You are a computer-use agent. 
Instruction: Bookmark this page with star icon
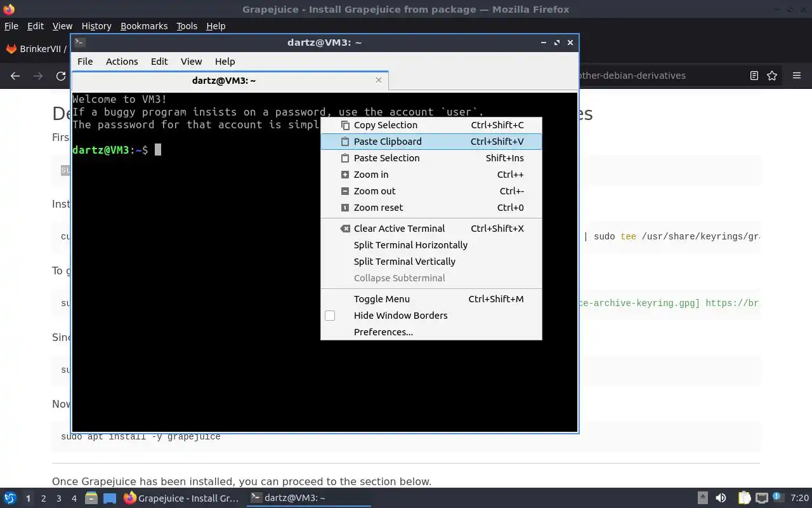point(772,76)
